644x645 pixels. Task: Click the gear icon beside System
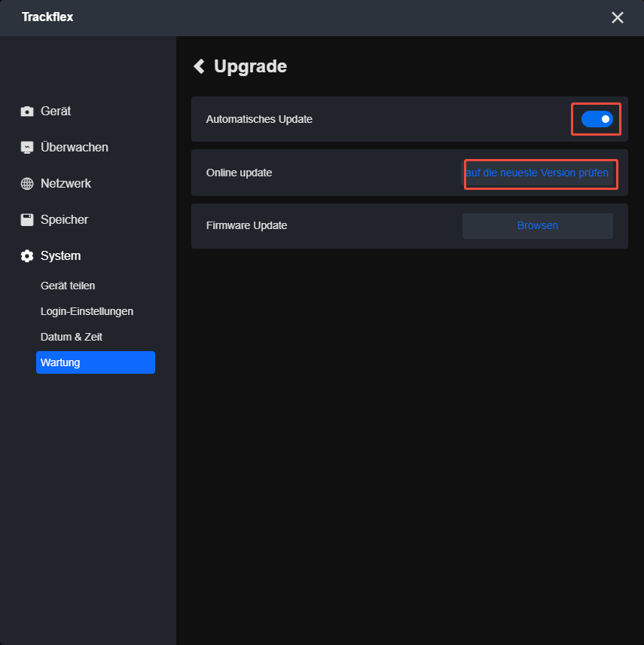27,256
